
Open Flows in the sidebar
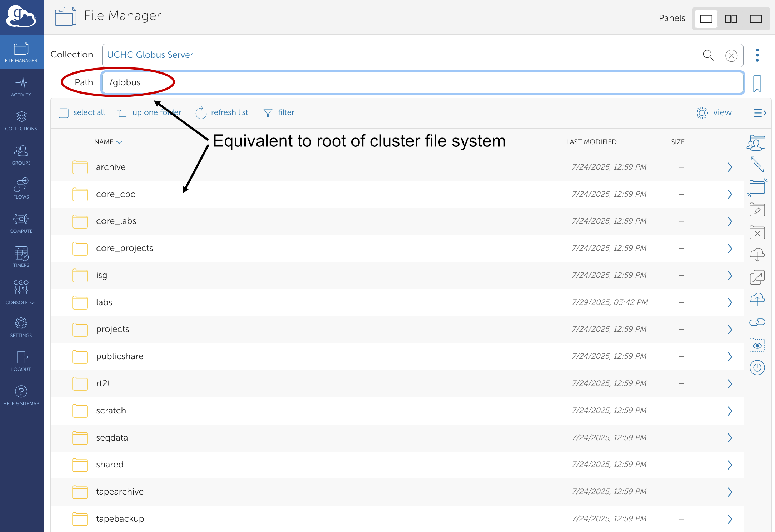pyautogui.click(x=21, y=189)
